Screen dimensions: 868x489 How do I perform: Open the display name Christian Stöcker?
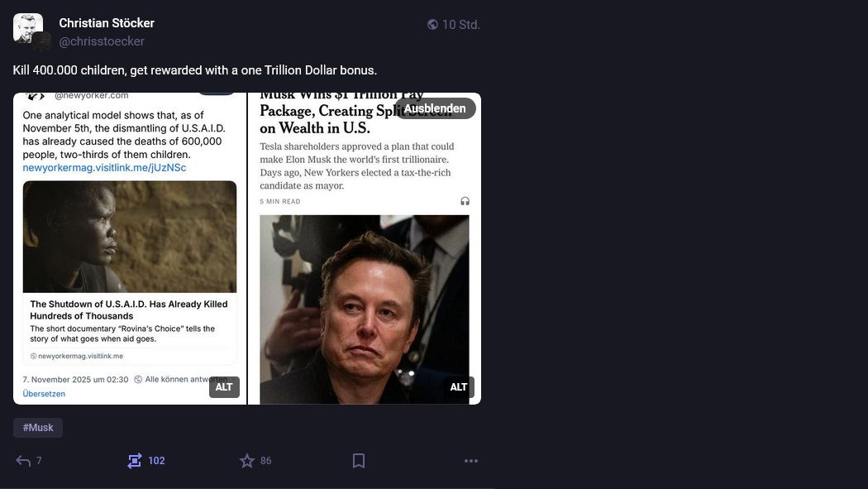point(107,23)
